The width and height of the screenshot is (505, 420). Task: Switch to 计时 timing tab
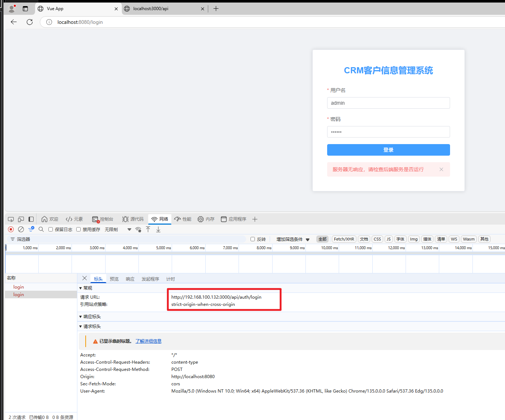tap(171, 279)
